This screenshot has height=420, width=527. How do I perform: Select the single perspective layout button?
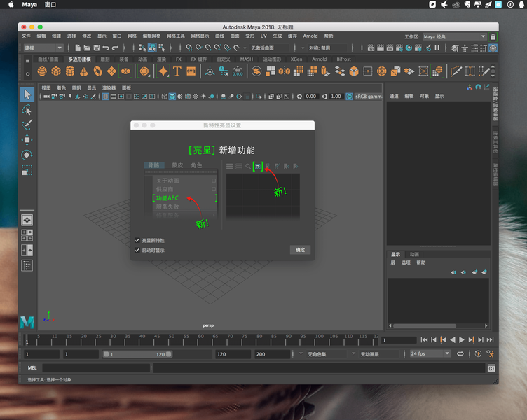(27, 220)
